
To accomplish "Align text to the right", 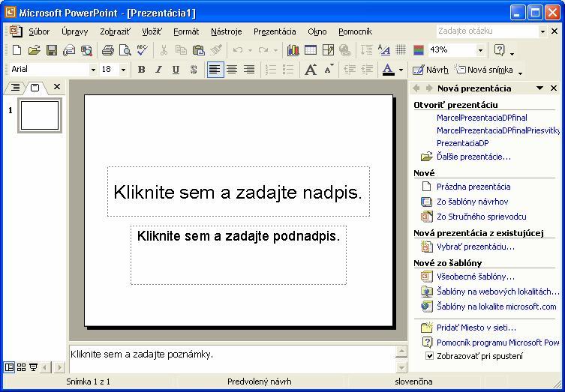I will (x=249, y=70).
